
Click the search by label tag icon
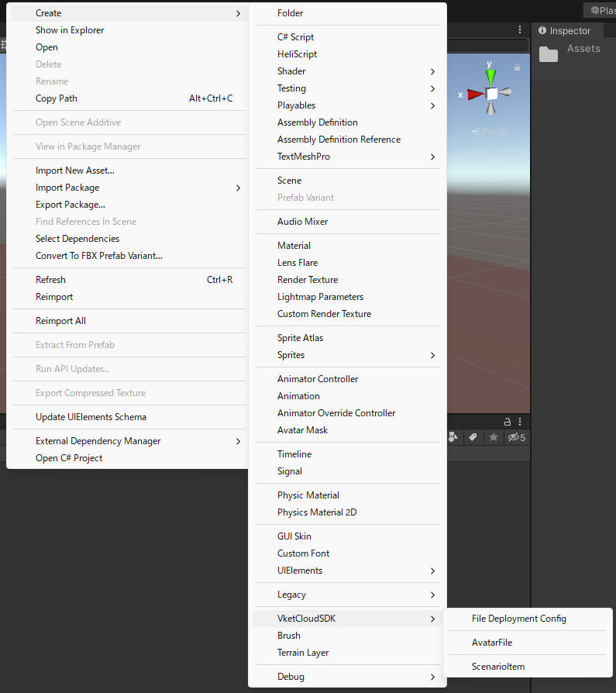473,437
